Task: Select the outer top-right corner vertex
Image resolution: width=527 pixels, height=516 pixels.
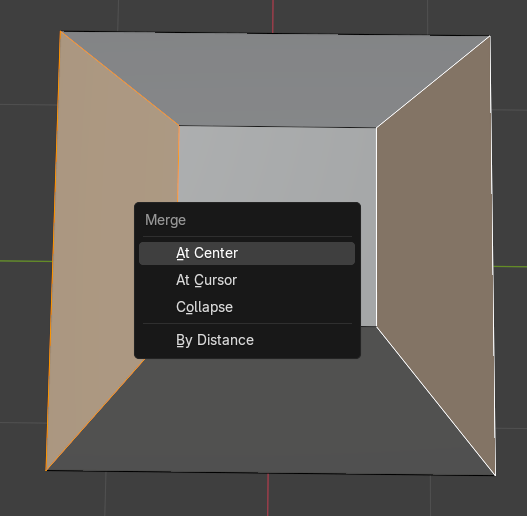Action: [x=490, y=36]
